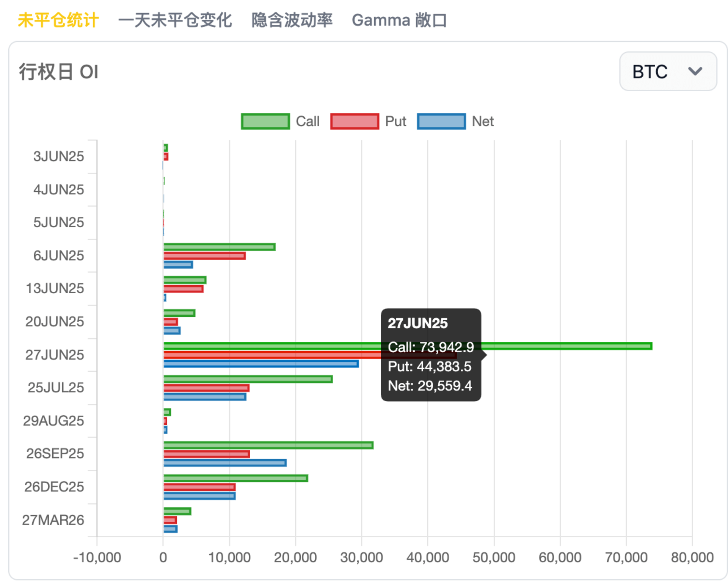Click the 26DEC25 blue Net bar

click(199, 496)
